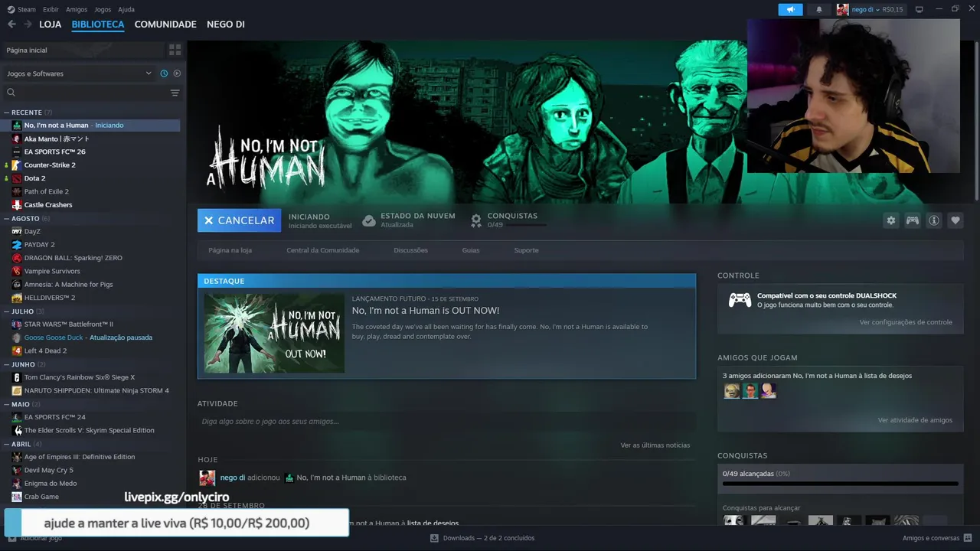Open the notifications bell
Viewport: 980px width, 551px height.
tap(818, 9)
